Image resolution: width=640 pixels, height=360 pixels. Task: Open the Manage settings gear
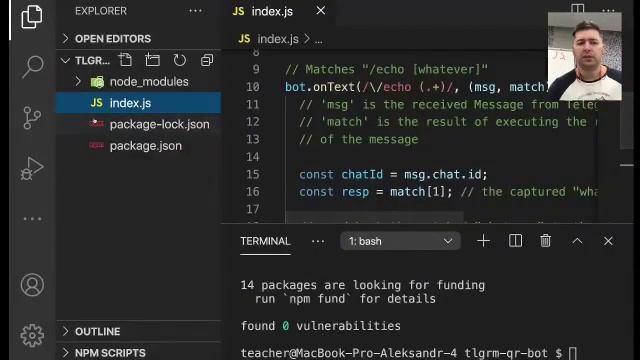[32, 336]
